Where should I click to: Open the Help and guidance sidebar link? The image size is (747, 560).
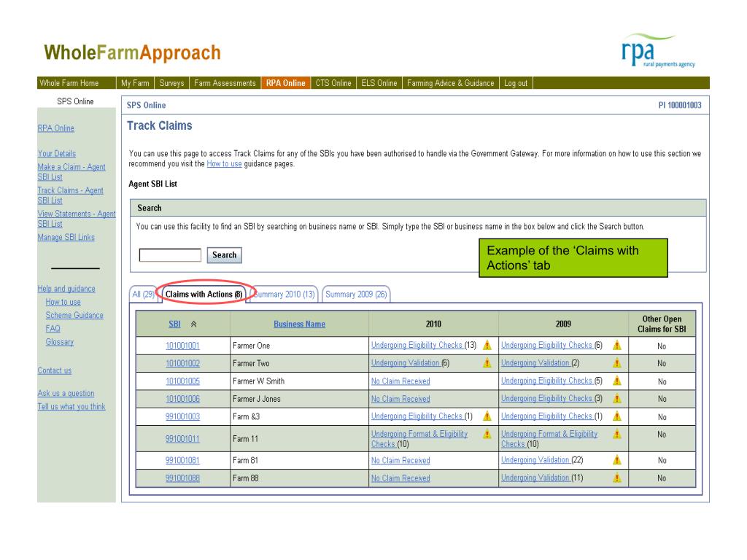pos(66,289)
